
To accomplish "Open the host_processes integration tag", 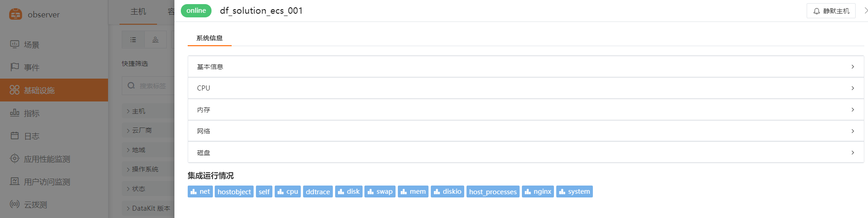I will click(493, 191).
